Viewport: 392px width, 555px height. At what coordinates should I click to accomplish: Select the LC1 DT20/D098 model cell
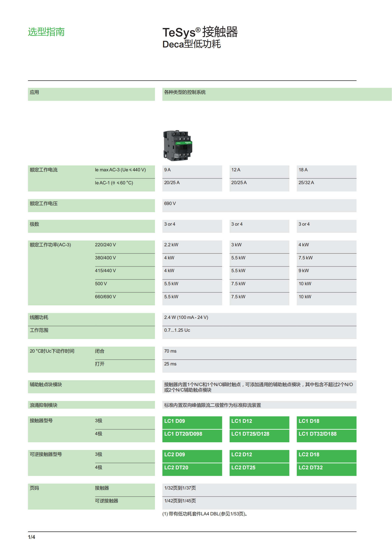(x=192, y=436)
